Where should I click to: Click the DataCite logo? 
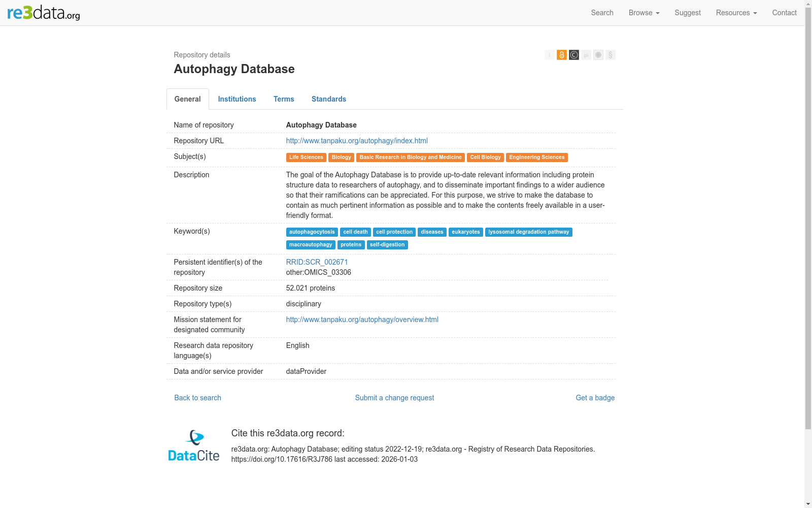[194, 446]
